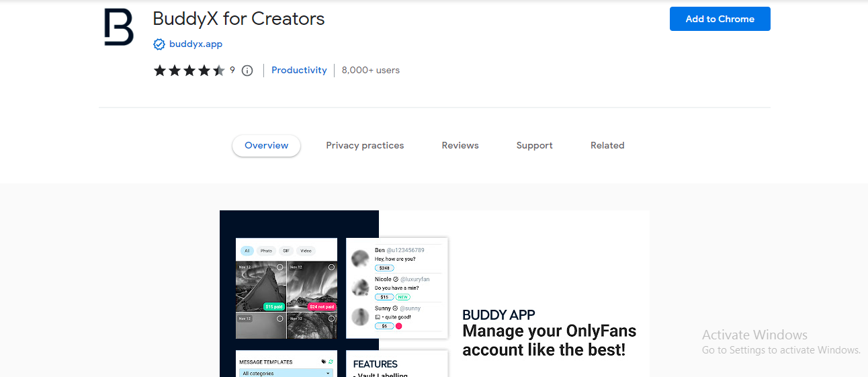The image size is (868, 377).
Task: Click the '$15 paid' green label
Action: tap(273, 306)
